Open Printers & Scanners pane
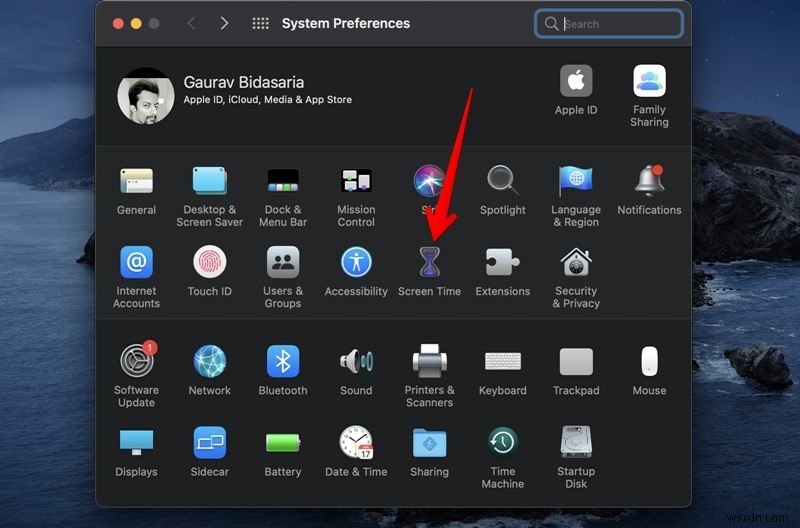 click(x=429, y=362)
